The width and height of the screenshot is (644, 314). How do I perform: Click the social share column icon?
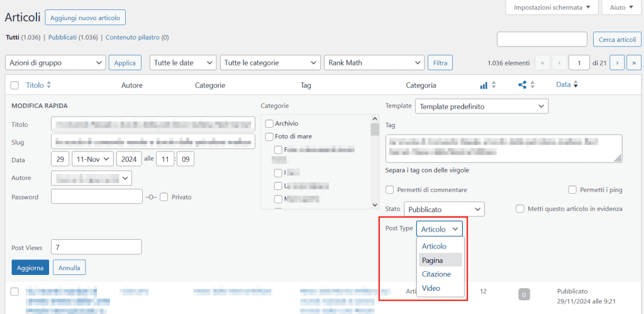pyautogui.click(x=523, y=85)
